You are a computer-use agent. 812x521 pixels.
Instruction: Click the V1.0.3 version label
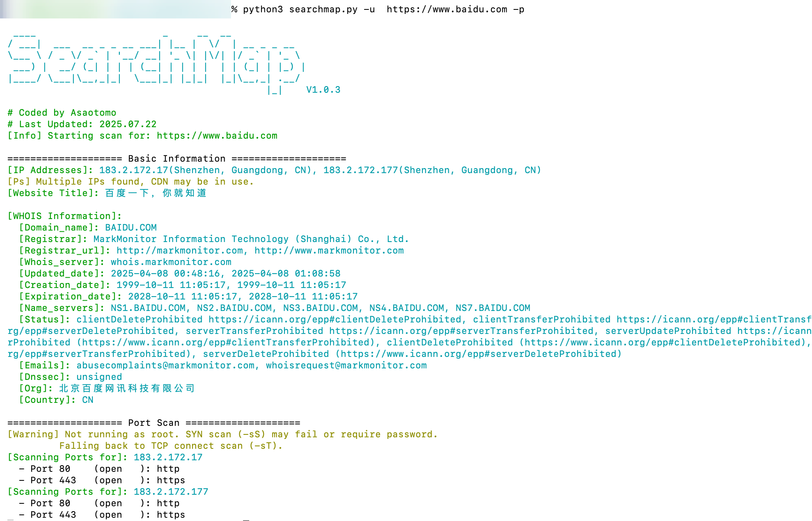[323, 90]
